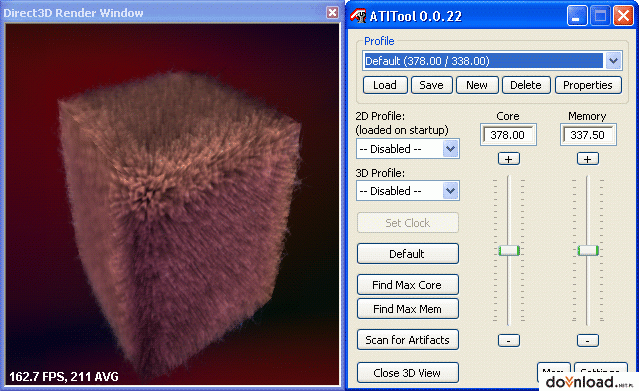The image size is (639, 391).
Task: Click Close 3D View button
Action: click(x=408, y=373)
